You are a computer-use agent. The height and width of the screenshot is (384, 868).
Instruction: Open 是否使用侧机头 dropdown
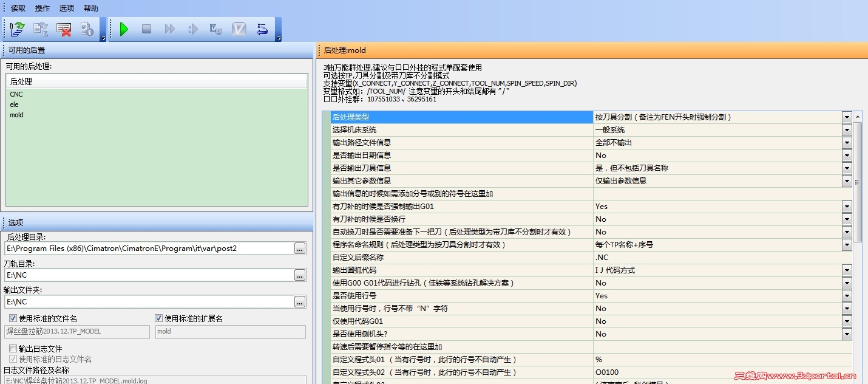847,334
